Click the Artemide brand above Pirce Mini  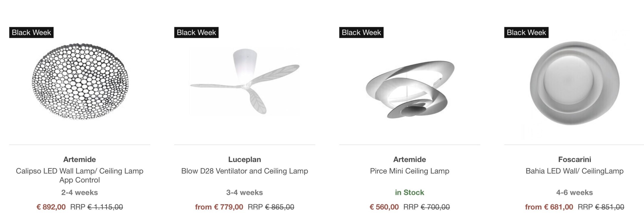tap(410, 159)
